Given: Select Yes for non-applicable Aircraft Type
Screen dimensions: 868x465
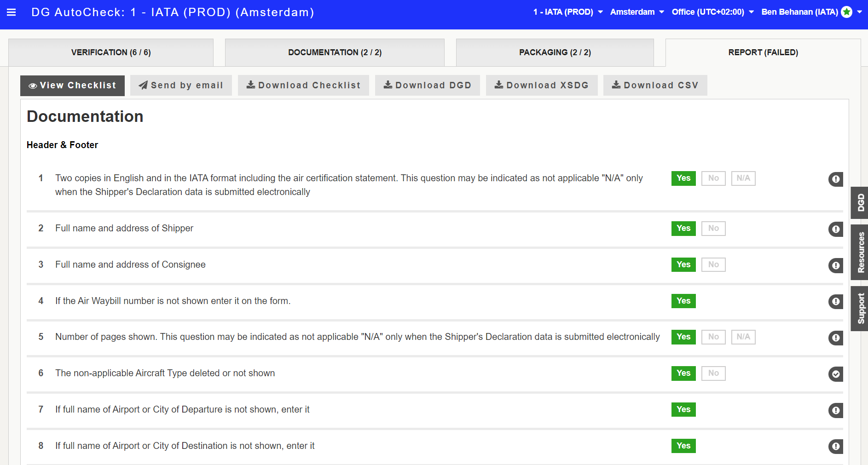Looking at the screenshot, I should (x=683, y=373).
